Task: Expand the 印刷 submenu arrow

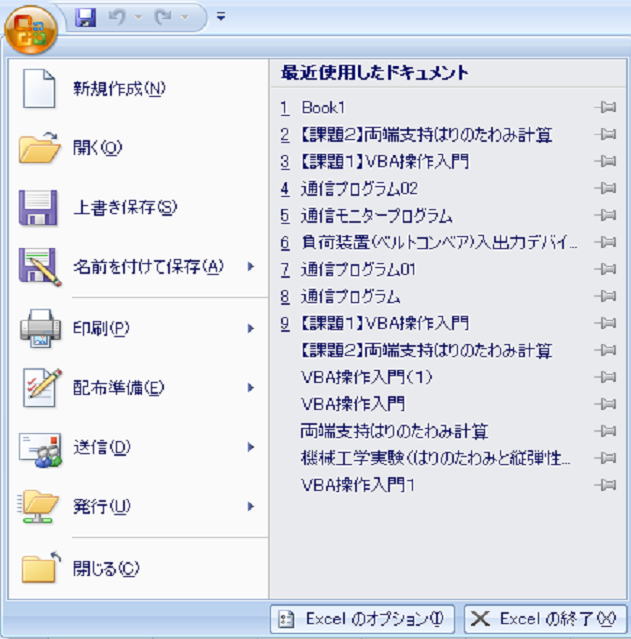Action: coord(251,328)
